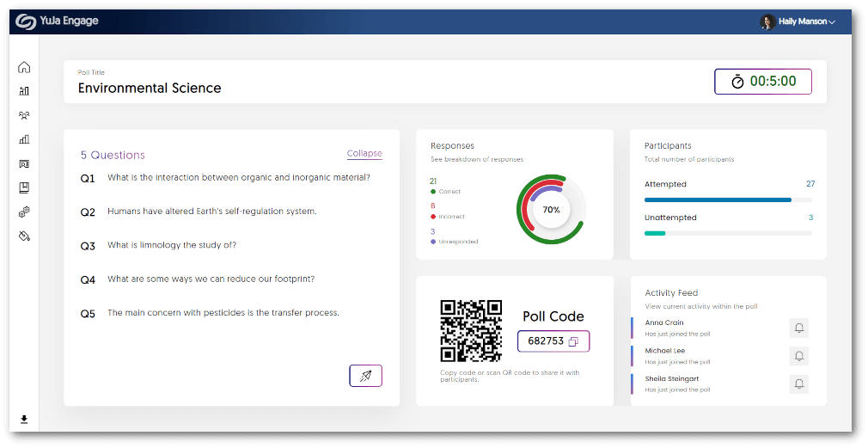Click the people group sidebar icon
Viewport: 868px width, 448px height.
coord(24,114)
